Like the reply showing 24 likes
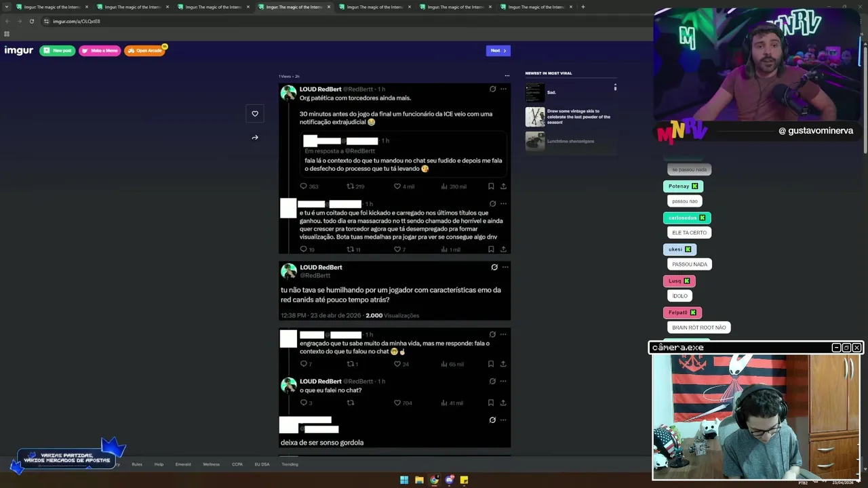Image resolution: width=868 pixels, height=488 pixels. point(397,364)
